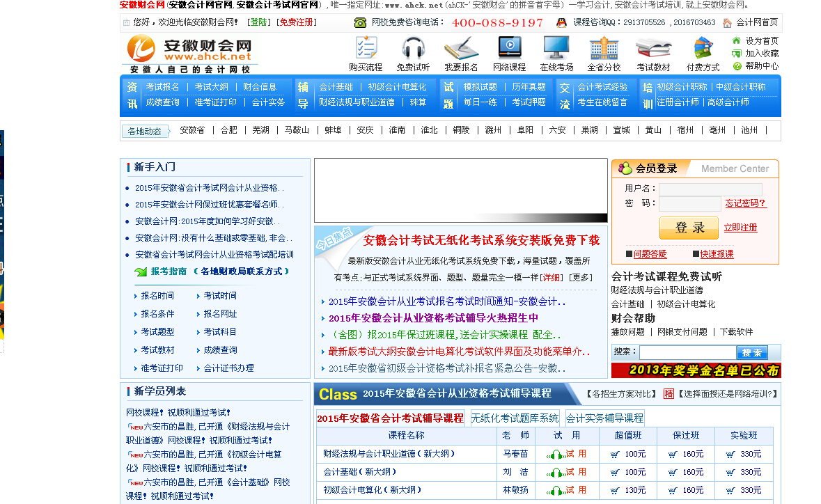Open 2013年奖学金名单已公布 banner
Viewport: 821px width, 504px height.
[x=696, y=370]
